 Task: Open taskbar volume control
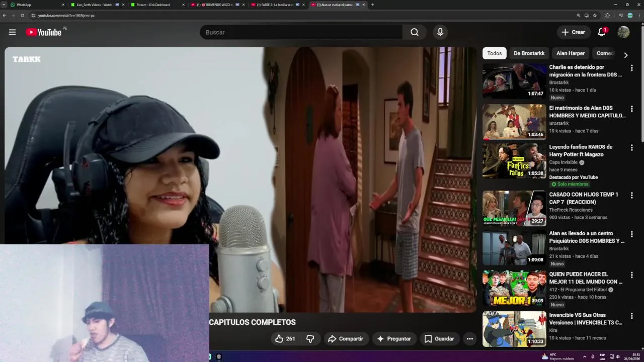618,356
